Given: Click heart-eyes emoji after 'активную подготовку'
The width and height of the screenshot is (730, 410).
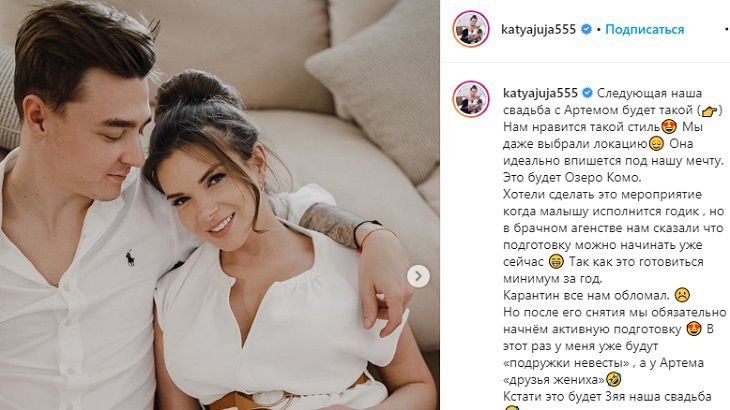Looking at the screenshot, I should pyautogui.click(x=694, y=329).
